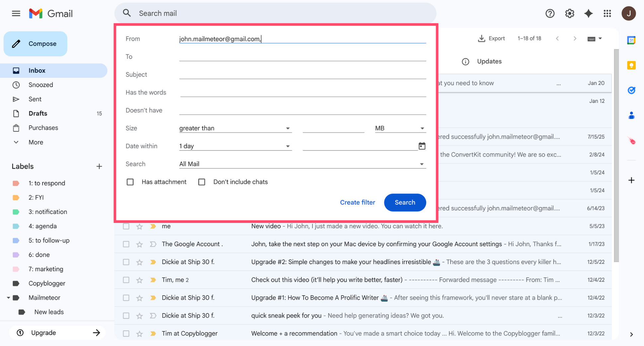Enable the Has attachment checkbox
644x346 pixels.
[x=130, y=182]
